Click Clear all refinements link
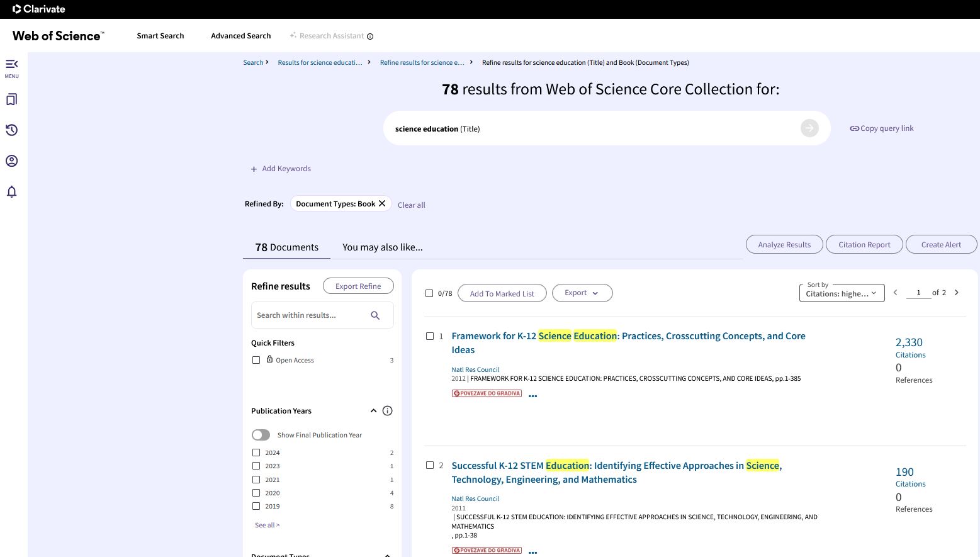 pos(412,205)
